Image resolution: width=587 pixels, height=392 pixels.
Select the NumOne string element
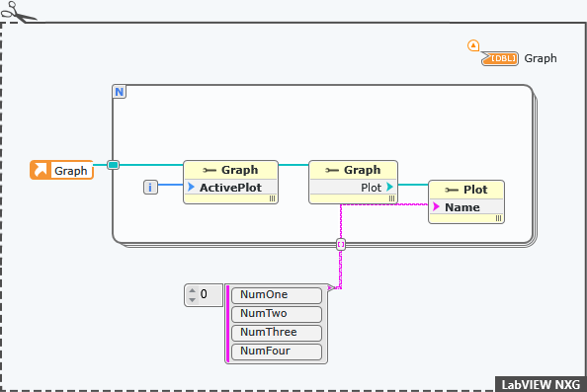point(277,295)
